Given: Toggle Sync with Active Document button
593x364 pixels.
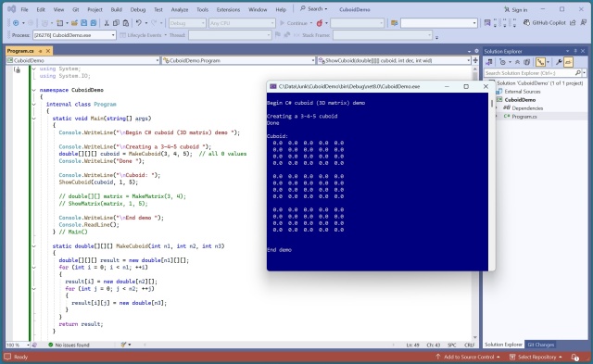Looking at the screenshot, I should pos(540,62).
